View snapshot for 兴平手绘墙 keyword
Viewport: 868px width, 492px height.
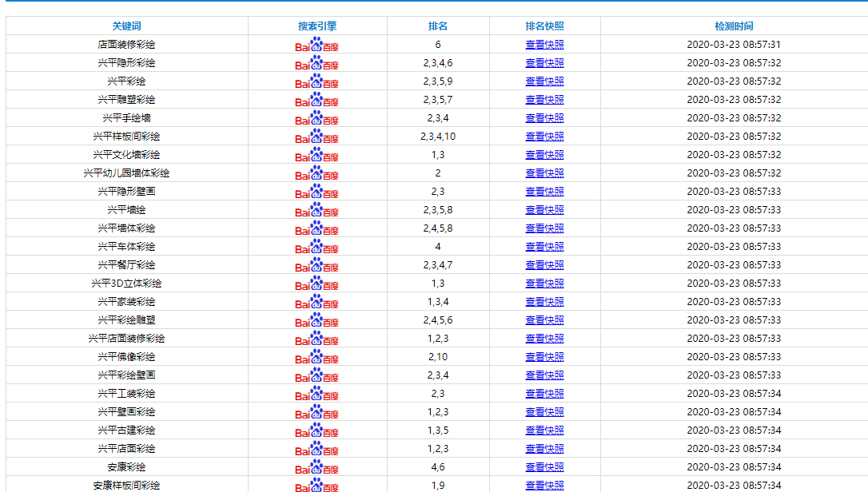tap(545, 118)
